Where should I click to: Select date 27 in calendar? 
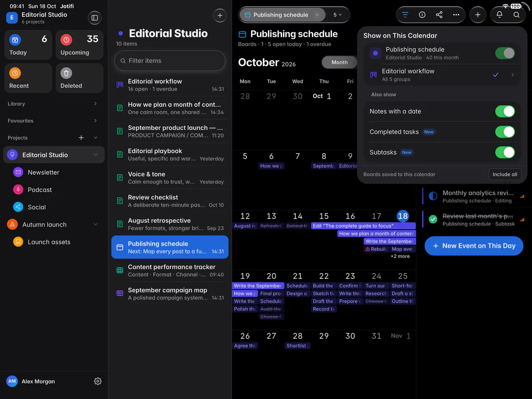pos(271,336)
